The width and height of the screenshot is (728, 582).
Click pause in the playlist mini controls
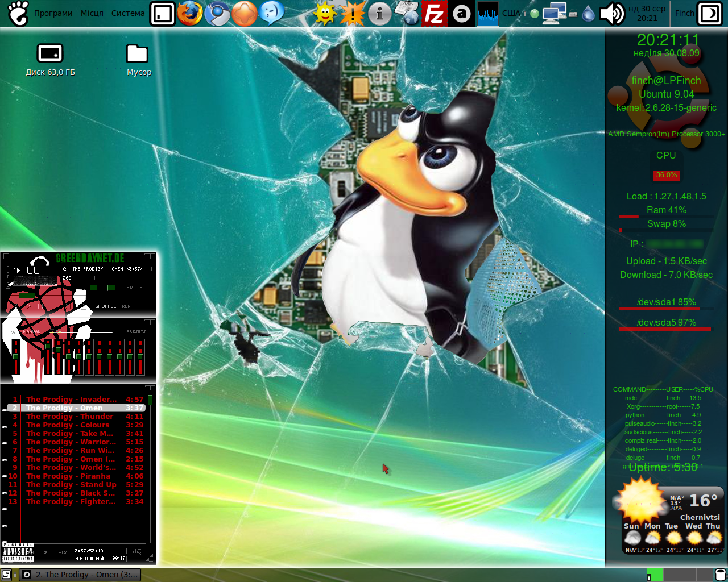pos(87,558)
